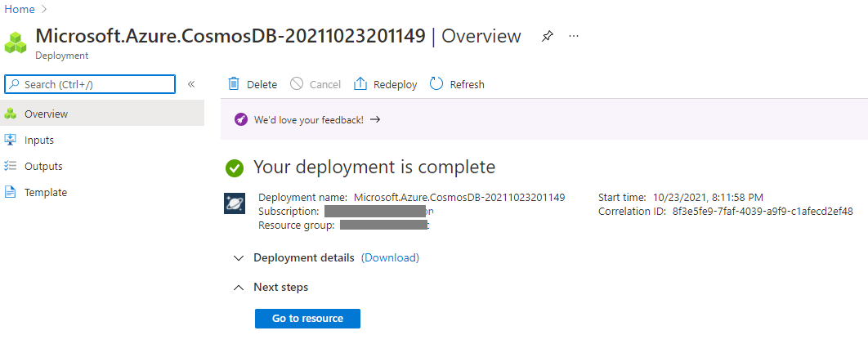Click the Outputs checklist icon
This screenshot has width=868, height=344.
[x=11, y=166]
